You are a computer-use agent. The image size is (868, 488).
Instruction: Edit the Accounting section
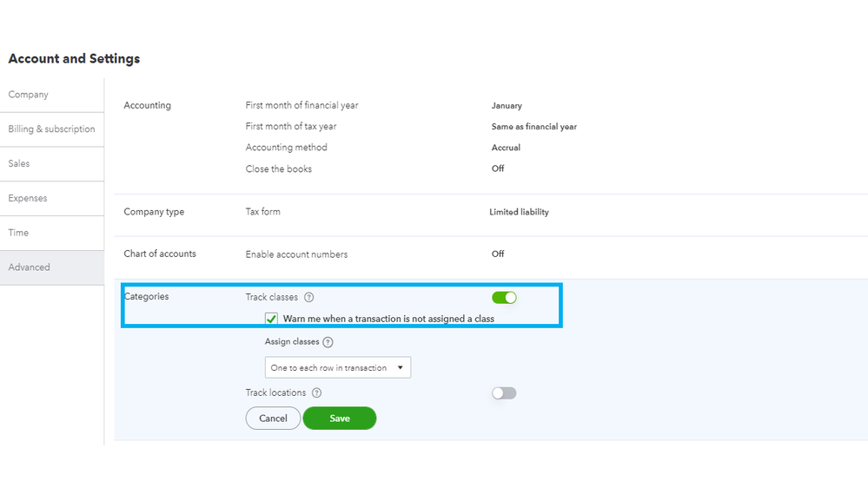click(148, 106)
